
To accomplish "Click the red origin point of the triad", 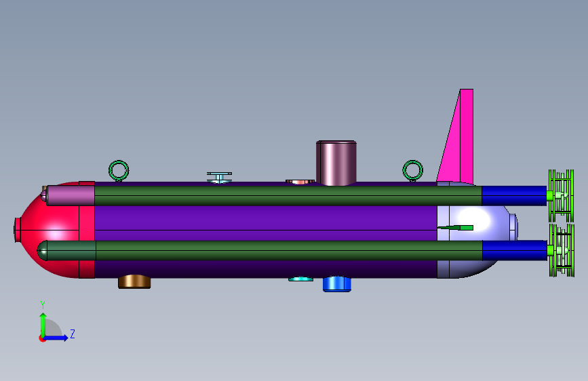I will tap(42, 338).
